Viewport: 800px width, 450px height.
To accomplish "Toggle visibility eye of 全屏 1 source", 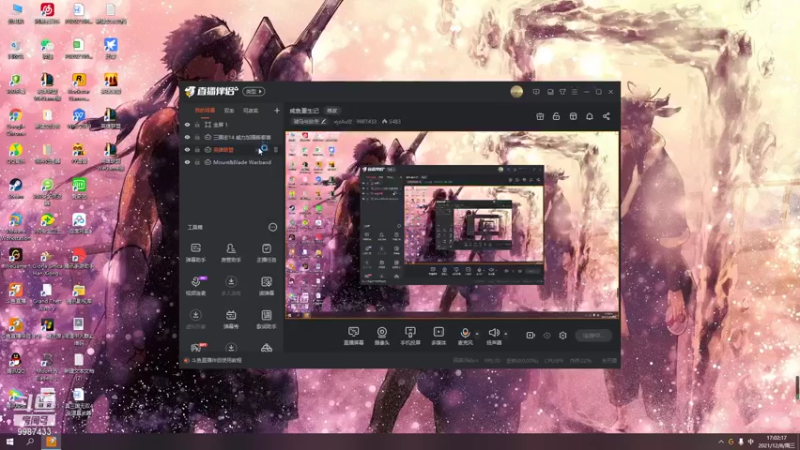I will 187,124.
